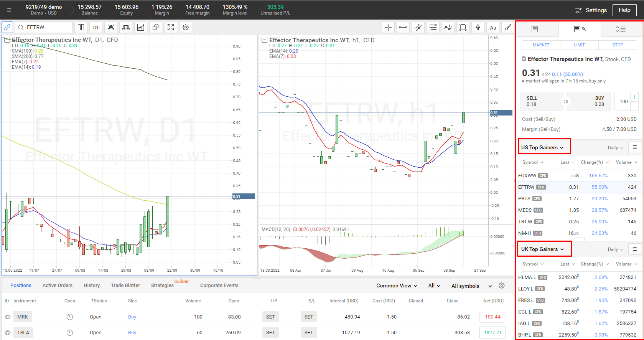Select the rectangle shape tool
Viewport: 644px width, 340px height.
pyautogui.click(x=463, y=27)
